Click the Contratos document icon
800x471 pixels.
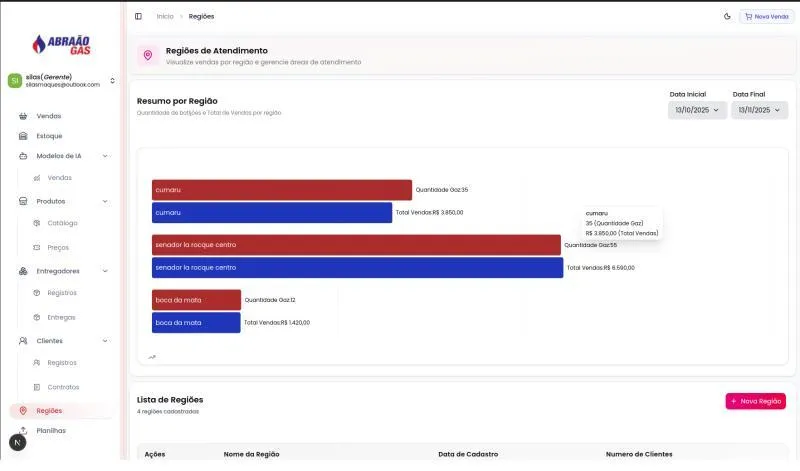click(37, 387)
